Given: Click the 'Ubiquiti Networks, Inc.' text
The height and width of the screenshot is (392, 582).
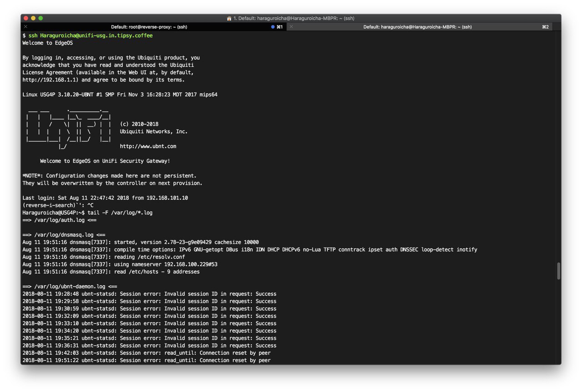Looking at the screenshot, I should point(154,131).
